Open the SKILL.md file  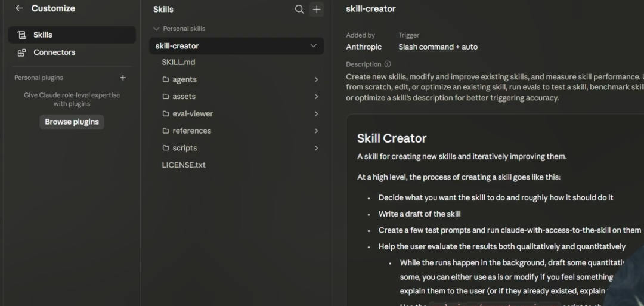[178, 63]
